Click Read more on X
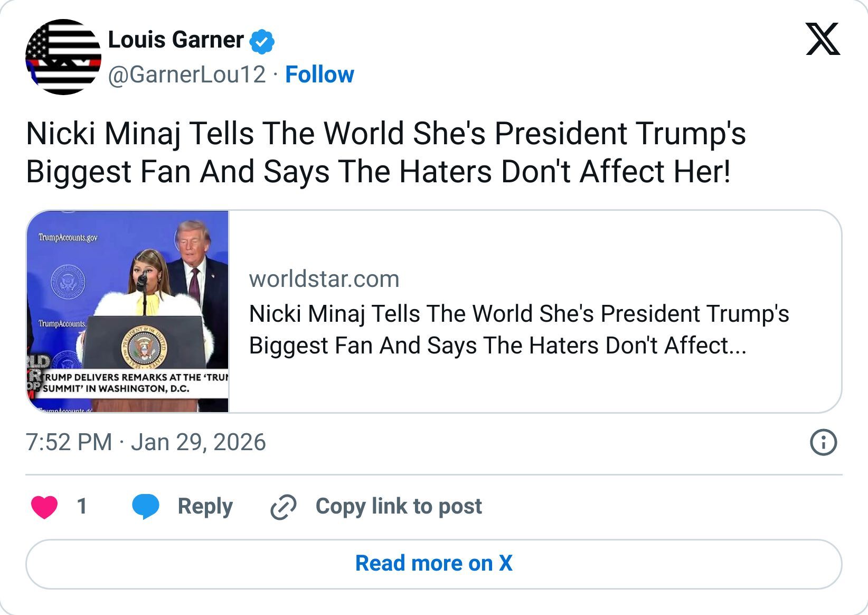868x615 pixels. point(433,563)
